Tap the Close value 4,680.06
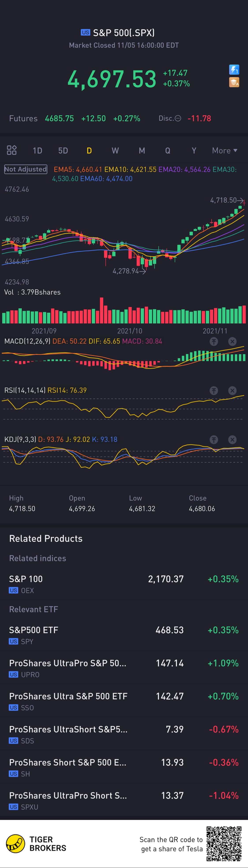 (202, 509)
